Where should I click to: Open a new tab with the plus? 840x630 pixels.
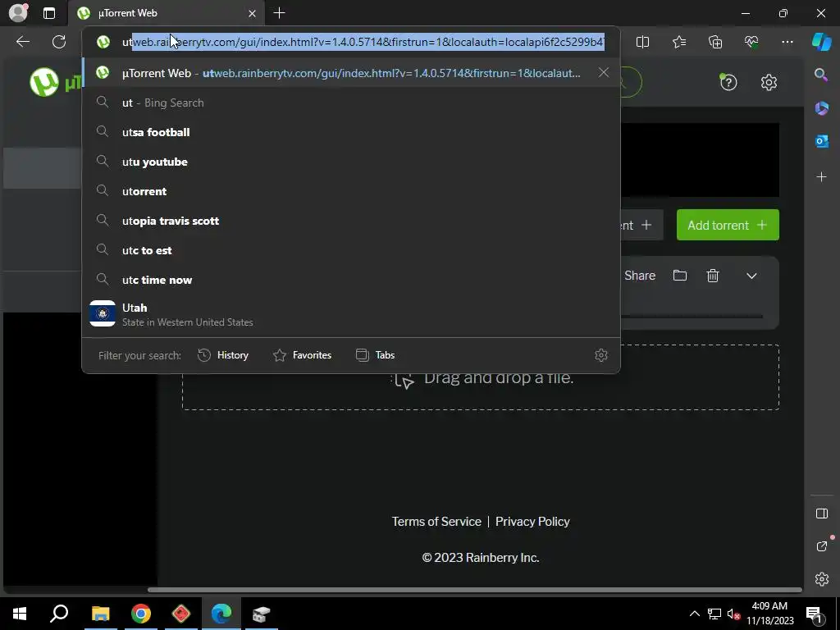279,13
